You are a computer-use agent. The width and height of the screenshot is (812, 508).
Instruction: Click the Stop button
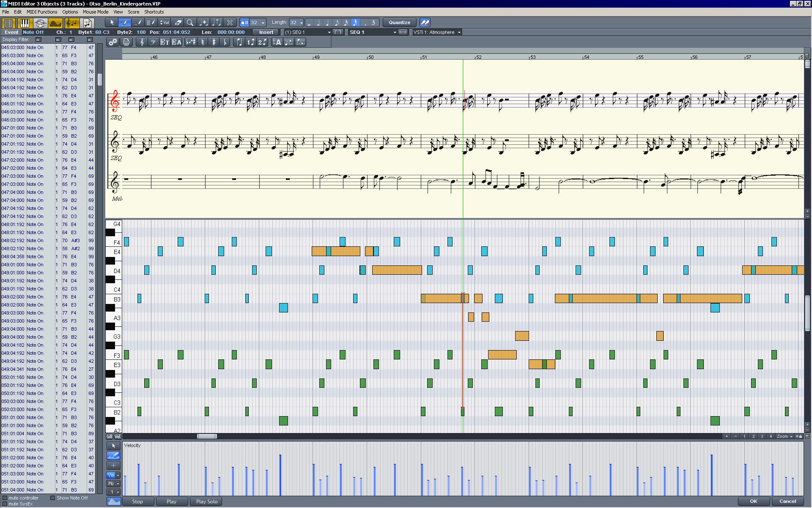[137, 502]
